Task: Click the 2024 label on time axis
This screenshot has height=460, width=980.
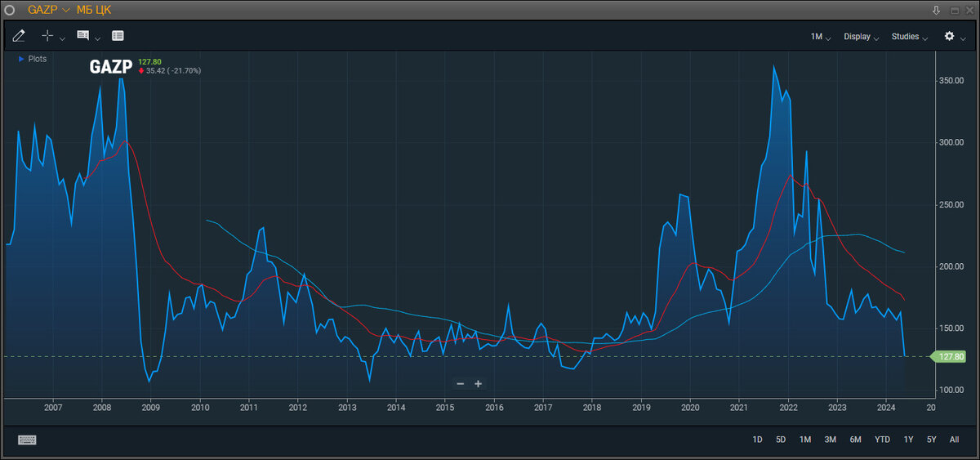Action: click(886, 407)
